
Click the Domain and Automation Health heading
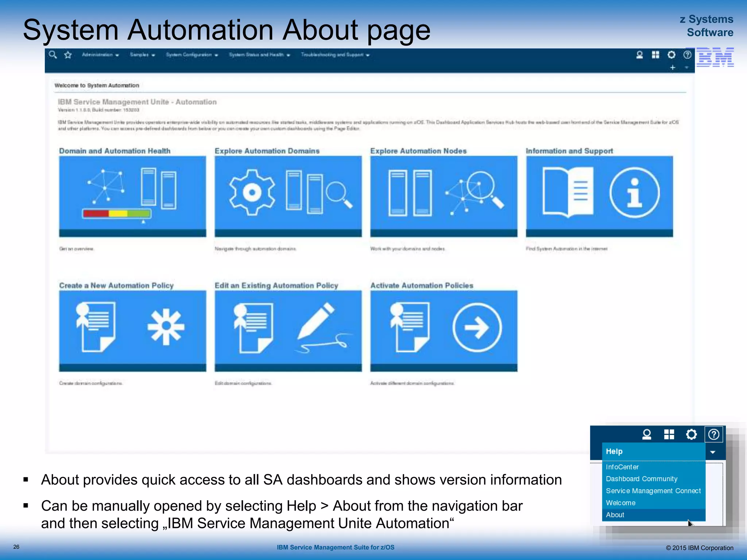coord(115,151)
